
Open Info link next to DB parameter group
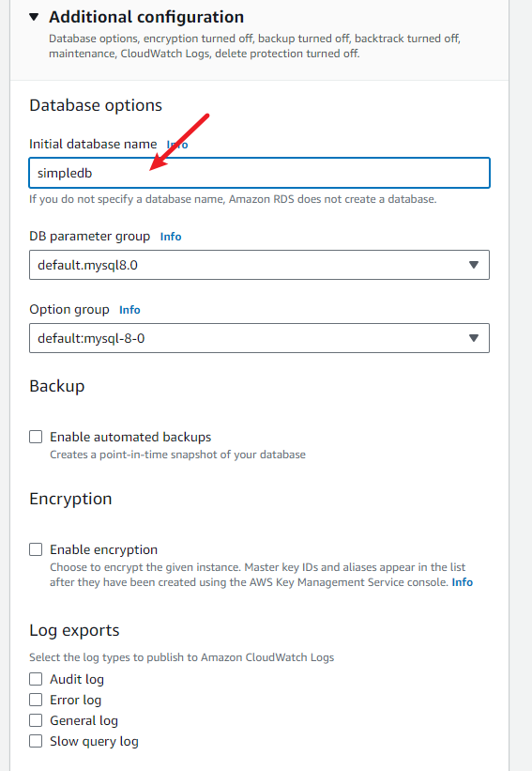(171, 237)
